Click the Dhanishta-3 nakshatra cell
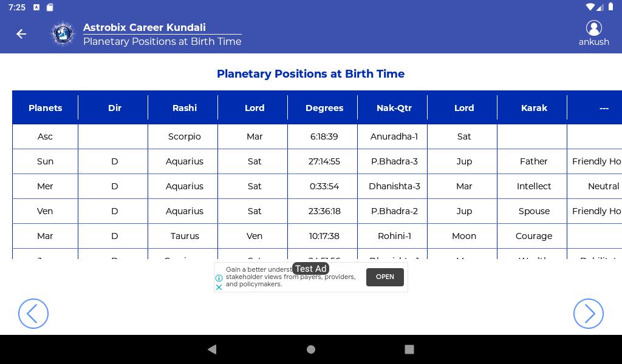The width and height of the screenshot is (622, 364). pos(394,187)
